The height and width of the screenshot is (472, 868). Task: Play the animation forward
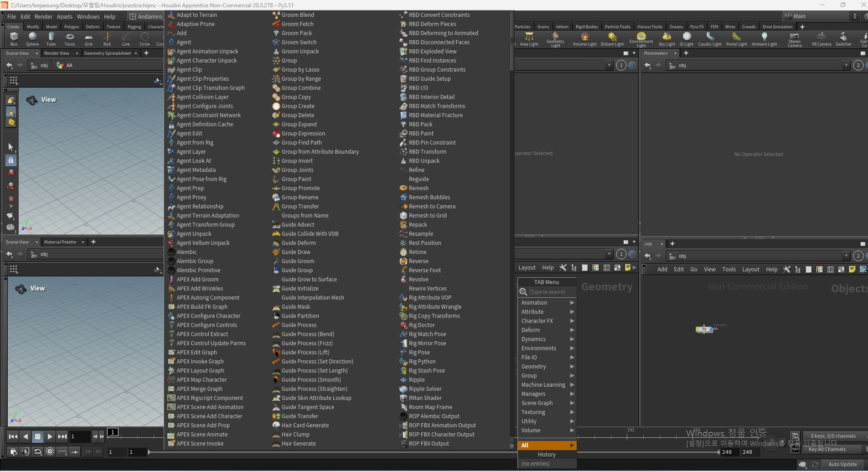click(x=50, y=436)
